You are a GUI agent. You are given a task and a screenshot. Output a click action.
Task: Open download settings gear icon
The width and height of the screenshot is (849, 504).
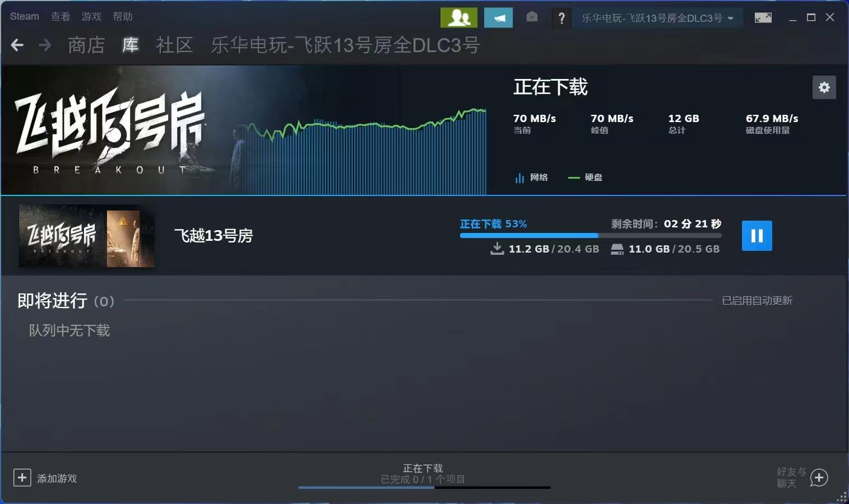coord(824,87)
